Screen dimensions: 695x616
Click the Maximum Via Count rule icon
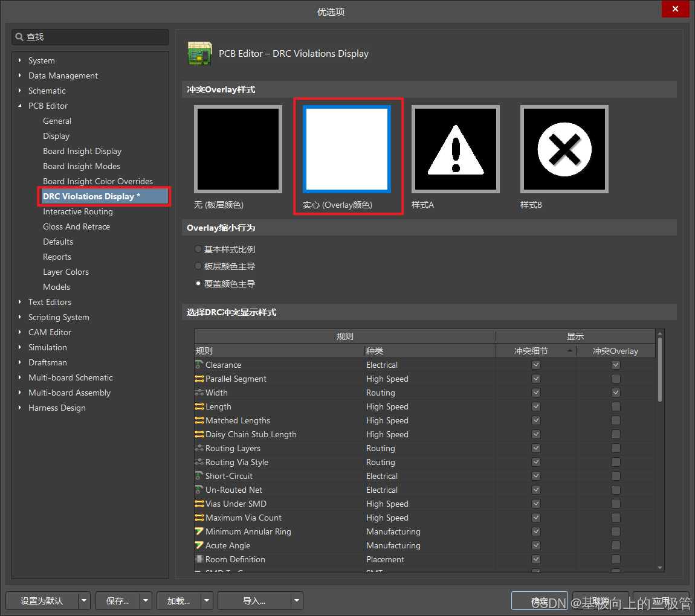click(x=199, y=518)
